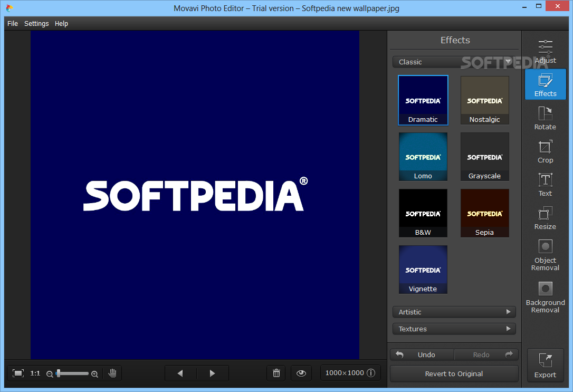
Task: Activate the hand pan tool
Action: click(x=112, y=373)
